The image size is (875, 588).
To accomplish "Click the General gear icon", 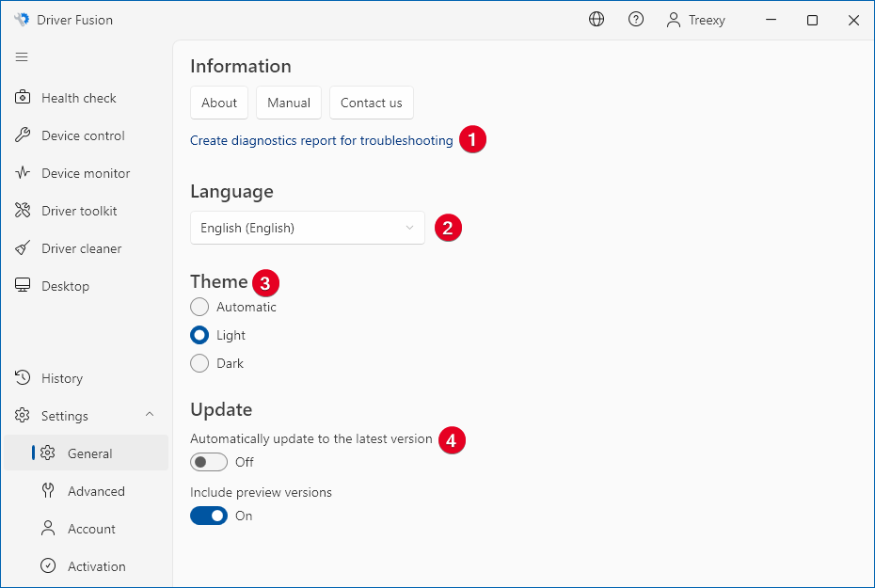I will coord(48,453).
